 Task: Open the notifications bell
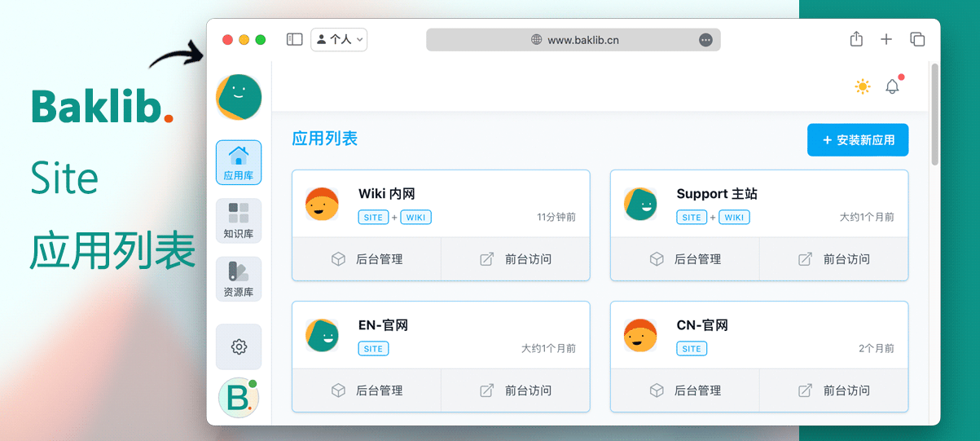(893, 86)
